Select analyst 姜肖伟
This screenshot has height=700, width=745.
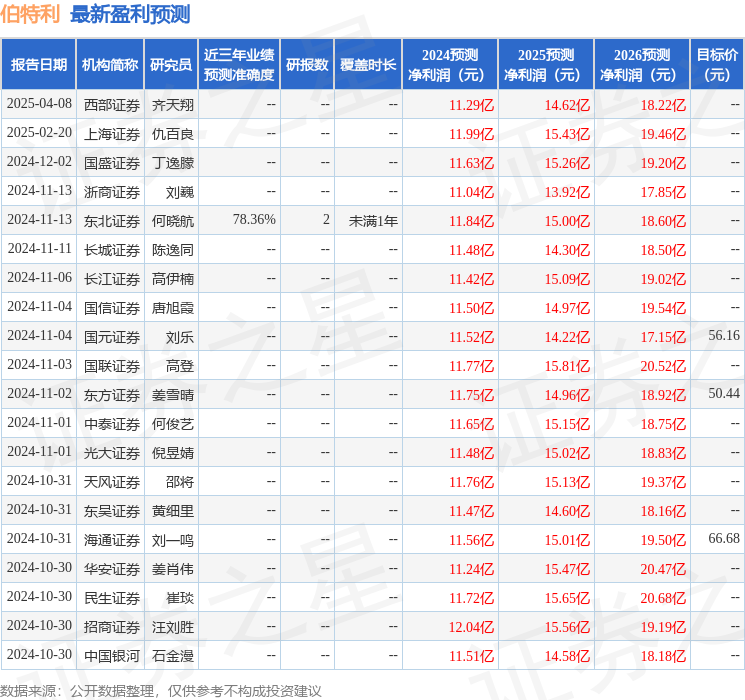tap(172, 569)
